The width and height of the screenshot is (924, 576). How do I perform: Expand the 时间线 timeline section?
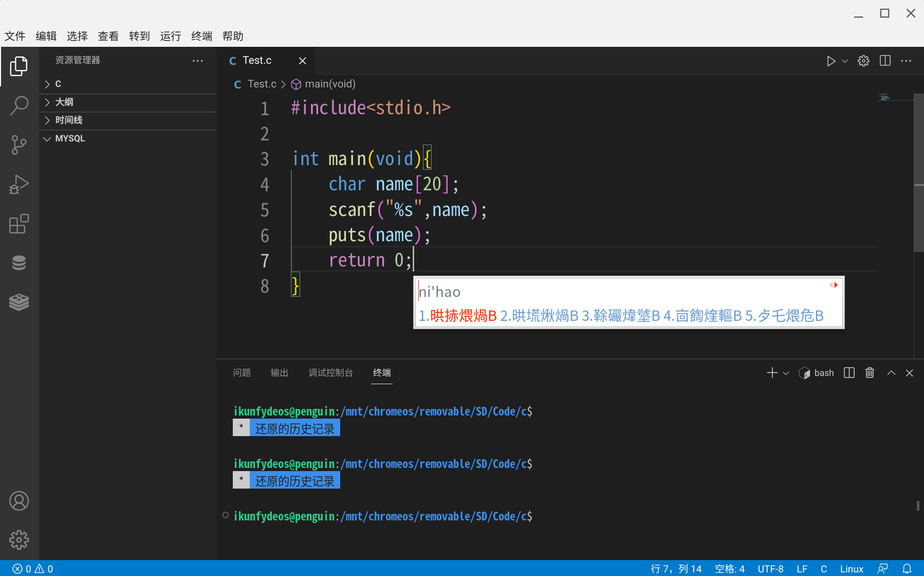tap(68, 120)
